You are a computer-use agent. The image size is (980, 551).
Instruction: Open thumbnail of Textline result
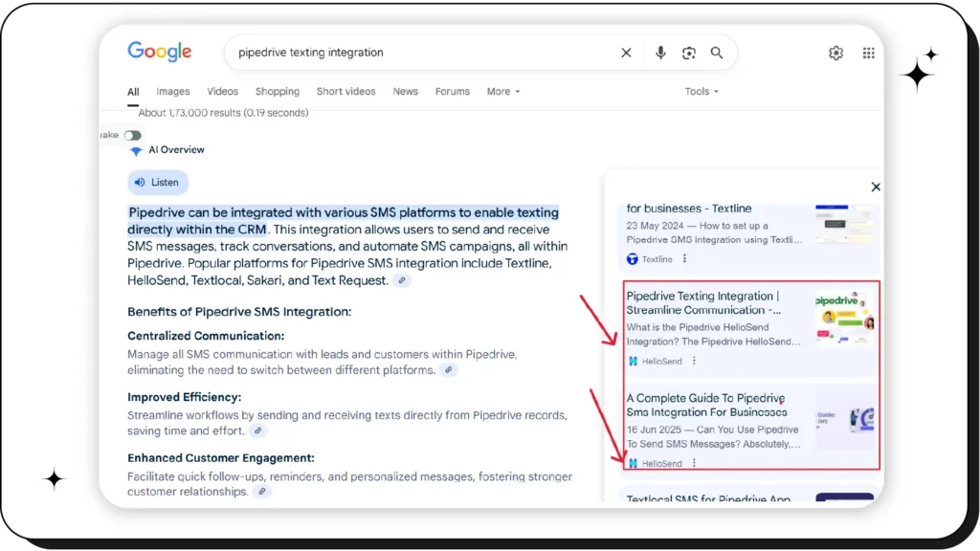844,224
